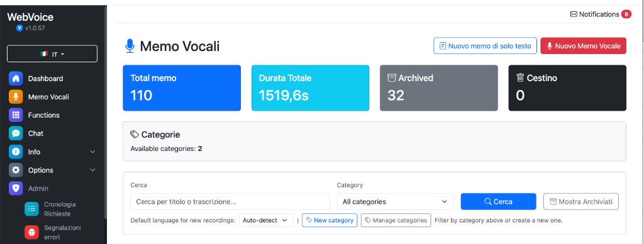Click the Cronologia Richieste list icon
This screenshot has width=644, height=244.
pos(31,209)
